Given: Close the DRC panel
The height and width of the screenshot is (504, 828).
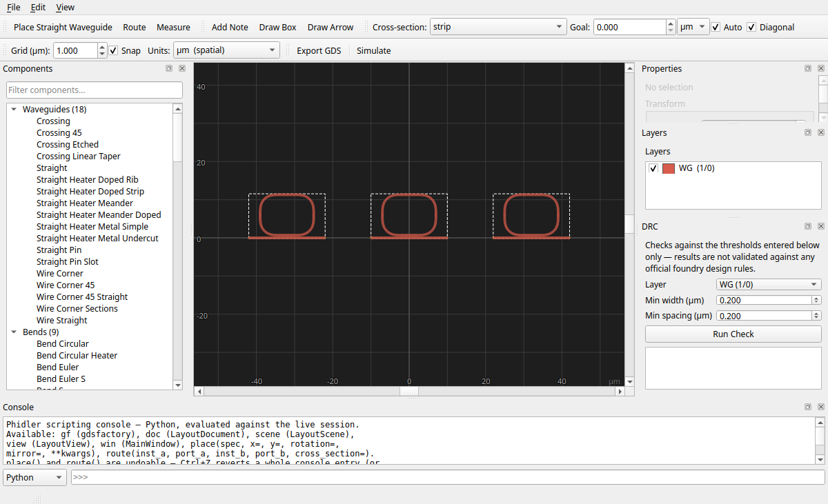Looking at the screenshot, I should 821,227.
